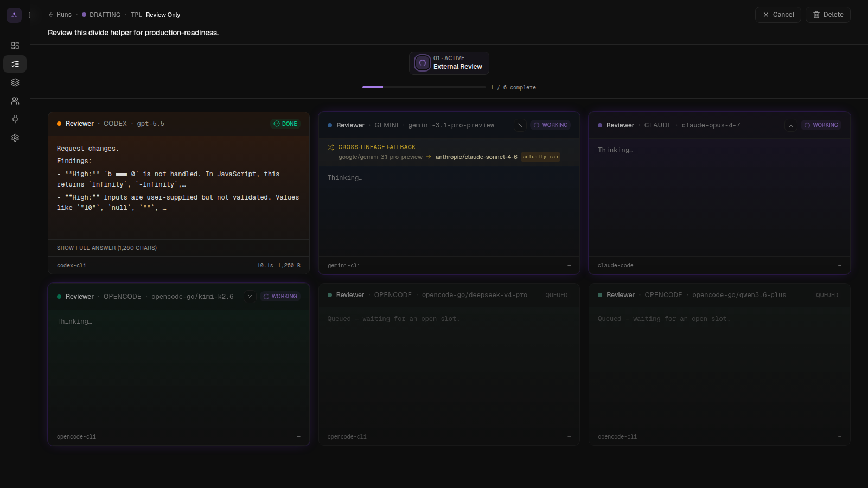
Task: Go back to Runs
Action: 60,15
